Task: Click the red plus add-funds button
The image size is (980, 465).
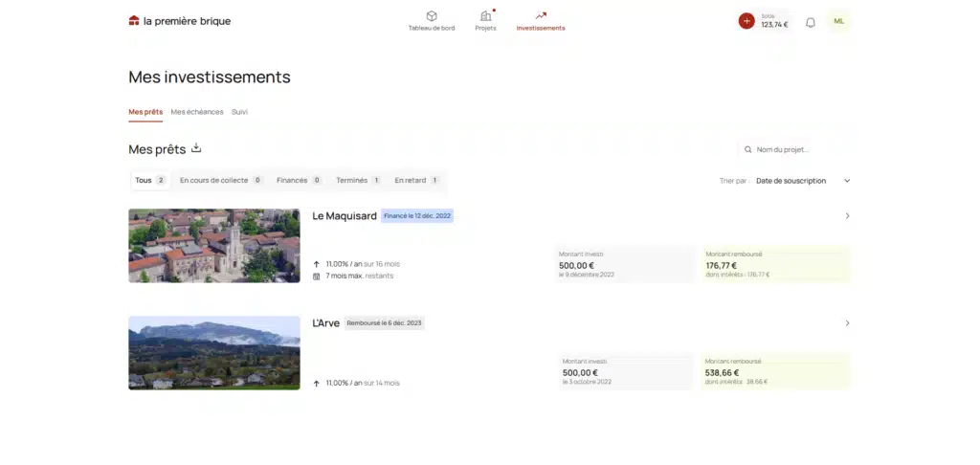Action: pos(746,21)
